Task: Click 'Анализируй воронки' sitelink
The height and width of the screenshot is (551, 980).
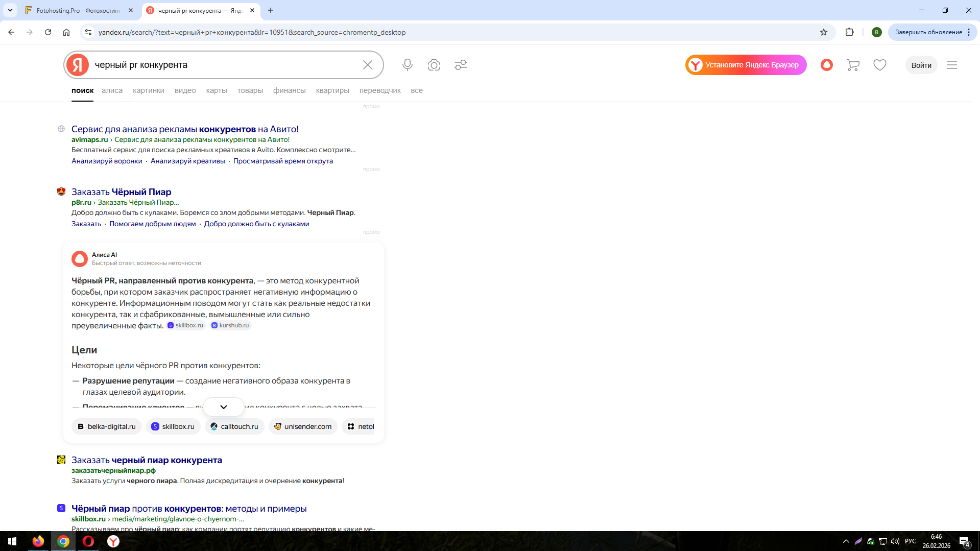Action: (x=107, y=161)
